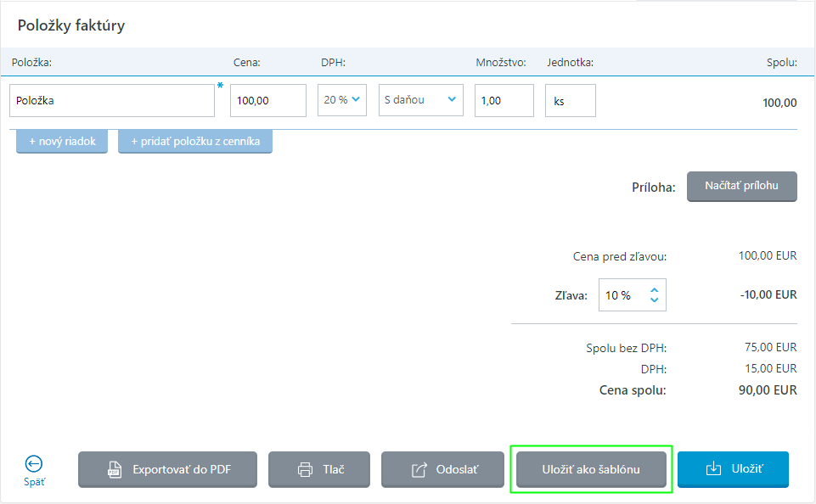Add a new row with + nový riadok
Image resolution: width=816 pixels, height=504 pixels.
click(62, 142)
